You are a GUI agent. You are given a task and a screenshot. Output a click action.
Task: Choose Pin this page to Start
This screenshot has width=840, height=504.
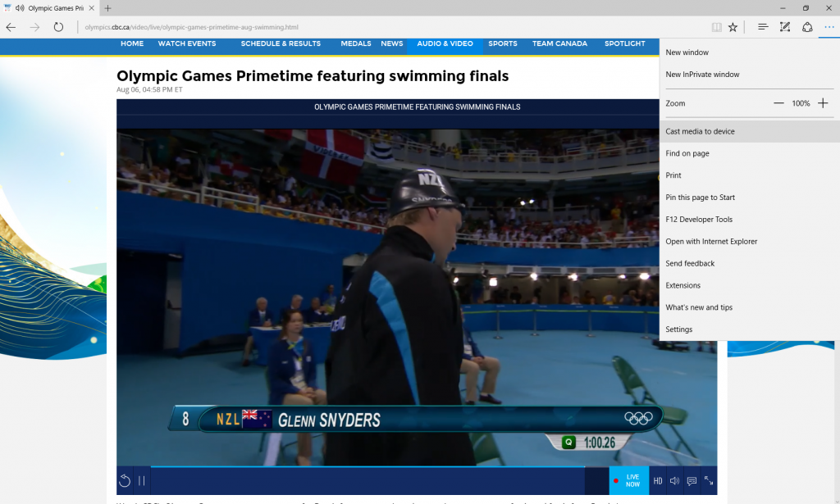coord(750,197)
